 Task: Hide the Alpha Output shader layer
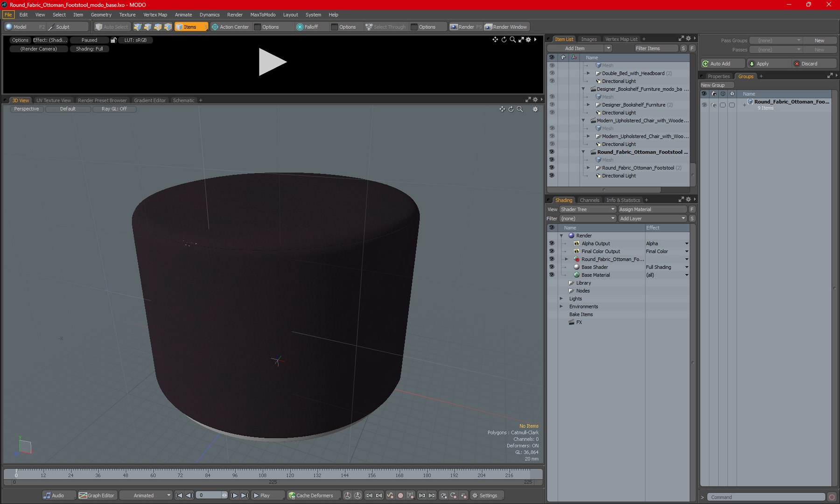[x=552, y=244]
